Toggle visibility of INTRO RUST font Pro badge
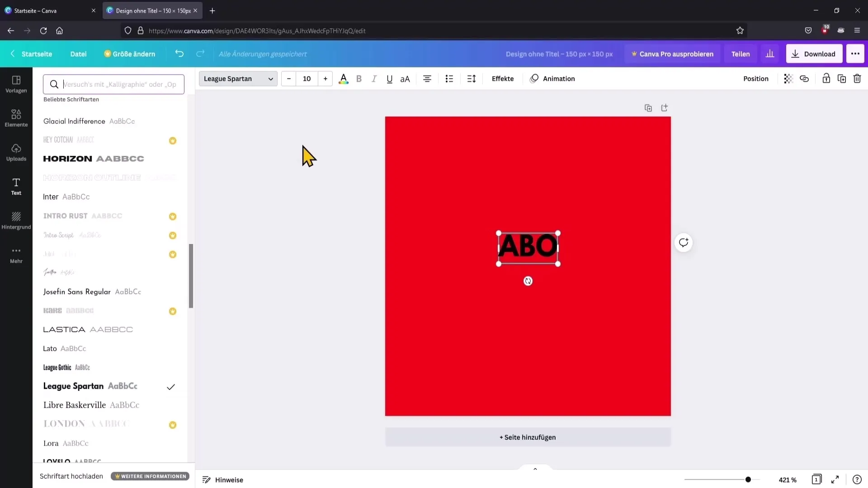Image resolution: width=868 pixels, height=488 pixels. pos(173,216)
